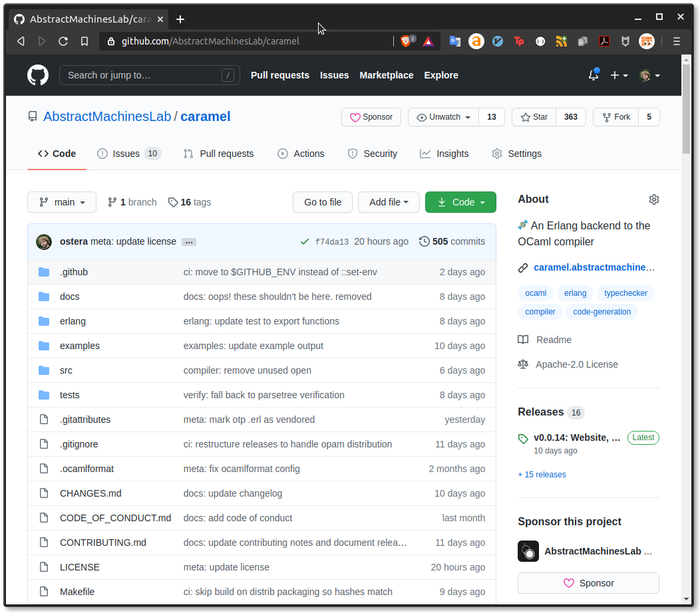The width and height of the screenshot is (700, 613).
Task: Switch to the Actions tab
Action: (301, 154)
